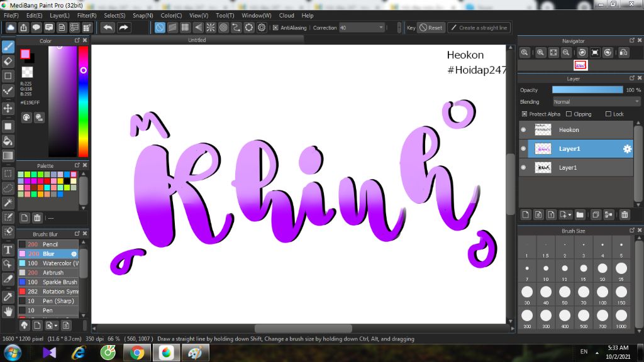Image resolution: width=644 pixels, height=362 pixels.
Task: Select the Gradient tool
Action: coord(8,156)
